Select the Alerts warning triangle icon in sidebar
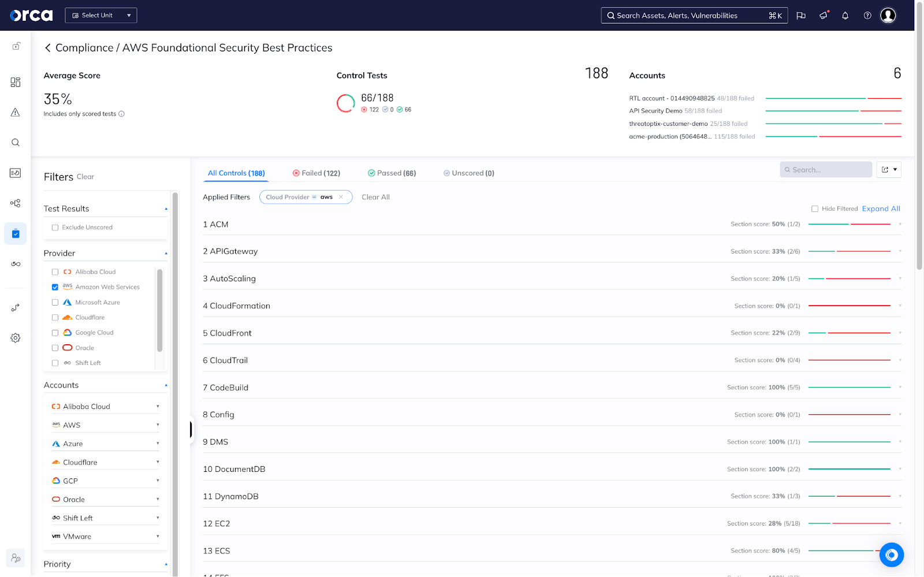 15,113
